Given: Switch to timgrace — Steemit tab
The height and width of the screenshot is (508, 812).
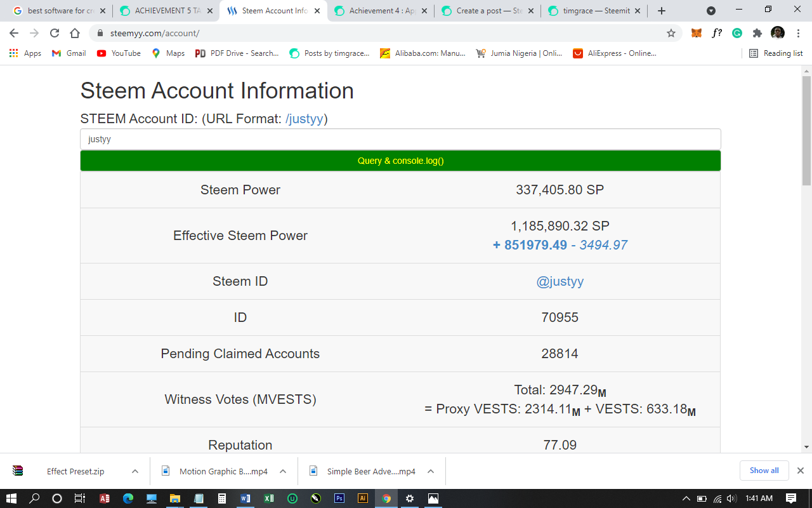Looking at the screenshot, I should click(x=595, y=11).
